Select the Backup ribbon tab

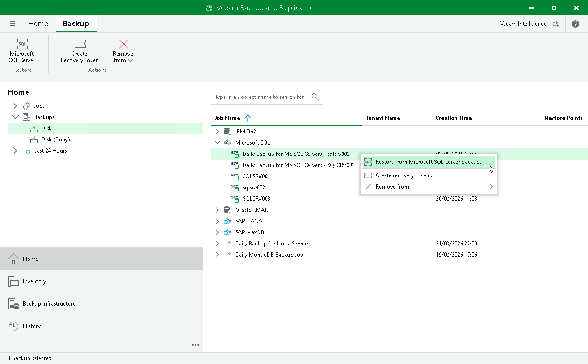pyautogui.click(x=76, y=24)
